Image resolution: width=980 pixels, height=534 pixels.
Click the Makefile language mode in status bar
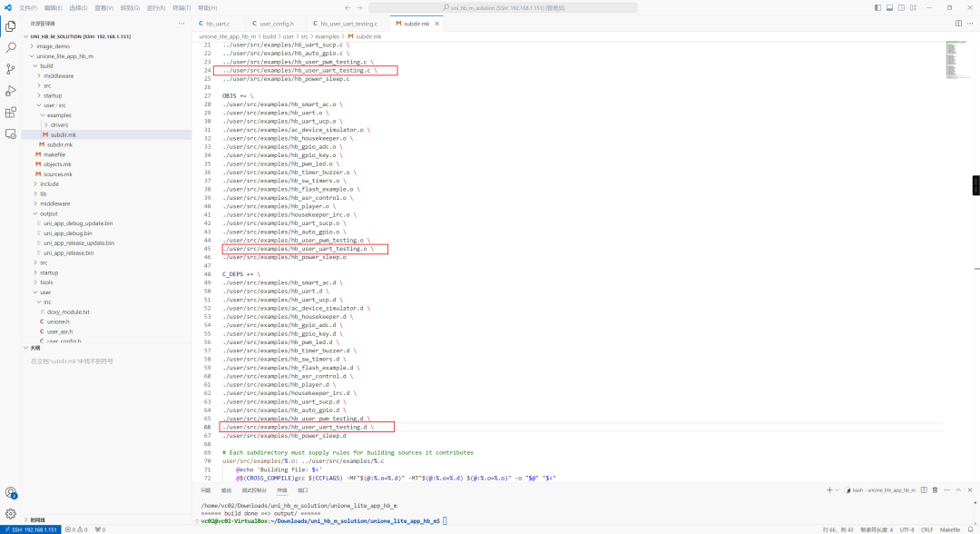[x=949, y=529]
